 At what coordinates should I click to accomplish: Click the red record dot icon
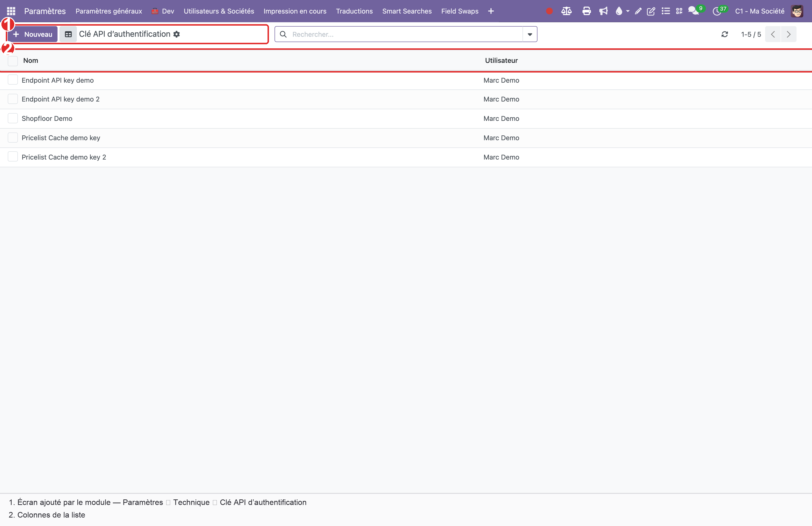[x=549, y=11]
